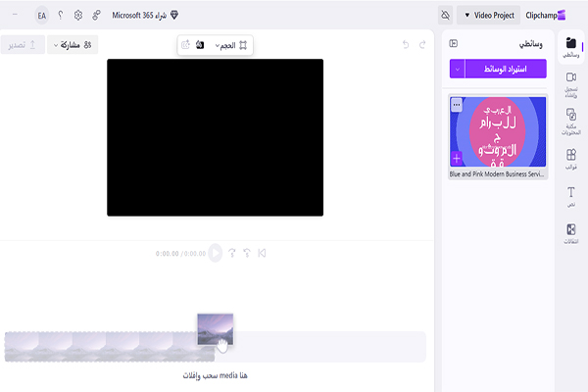Open the مشاركة share dropdown
588x392 pixels.
pos(73,45)
